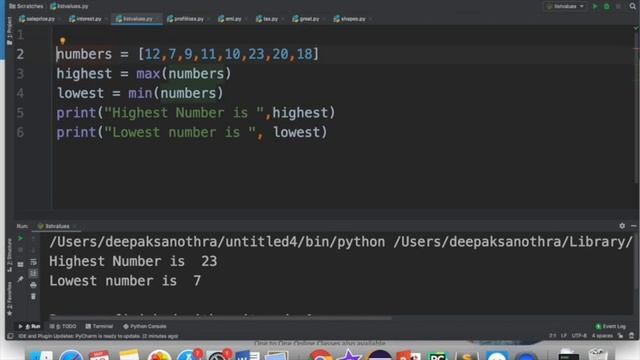Toggle soft-wrap icon in Run console toolbar
The width and height of the screenshot is (640, 360).
[33, 262]
